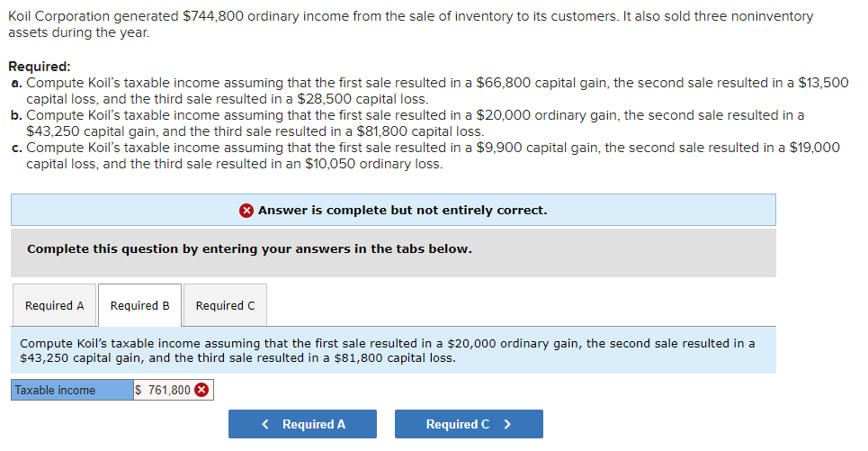
Task: Click the Taxable income amount field
Action: coord(166,390)
